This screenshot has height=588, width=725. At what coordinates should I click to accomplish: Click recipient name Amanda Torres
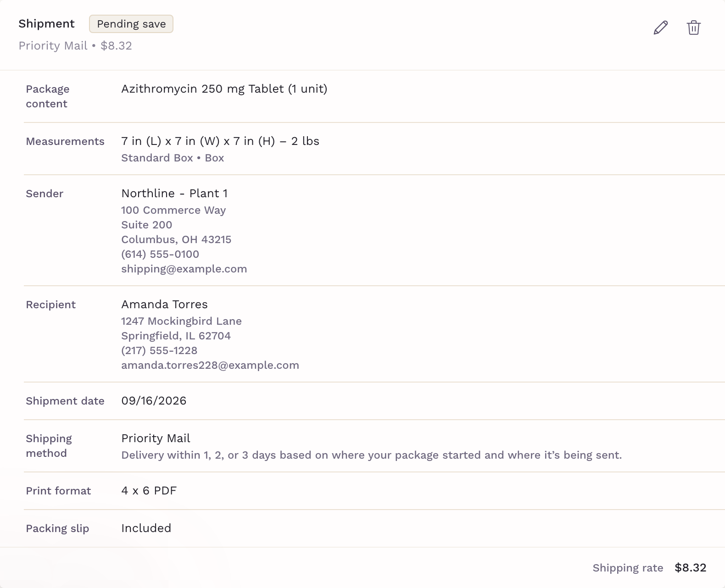point(164,304)
